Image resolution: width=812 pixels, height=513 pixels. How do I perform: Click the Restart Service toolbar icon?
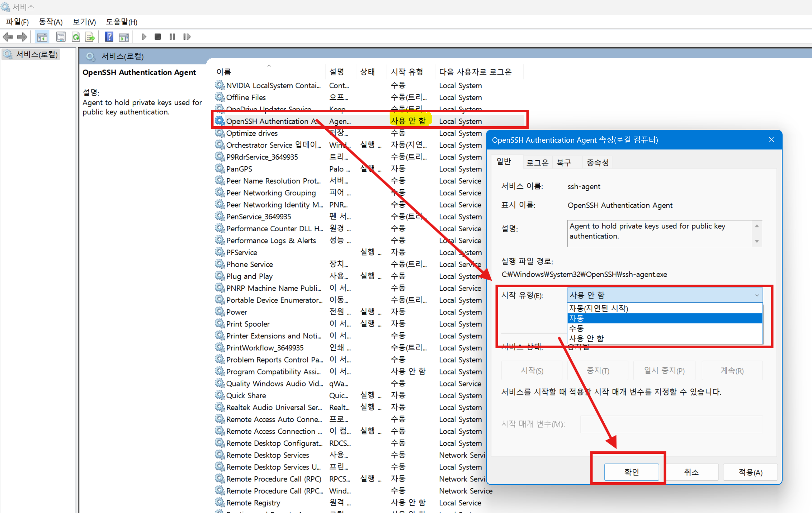(187, 37)
